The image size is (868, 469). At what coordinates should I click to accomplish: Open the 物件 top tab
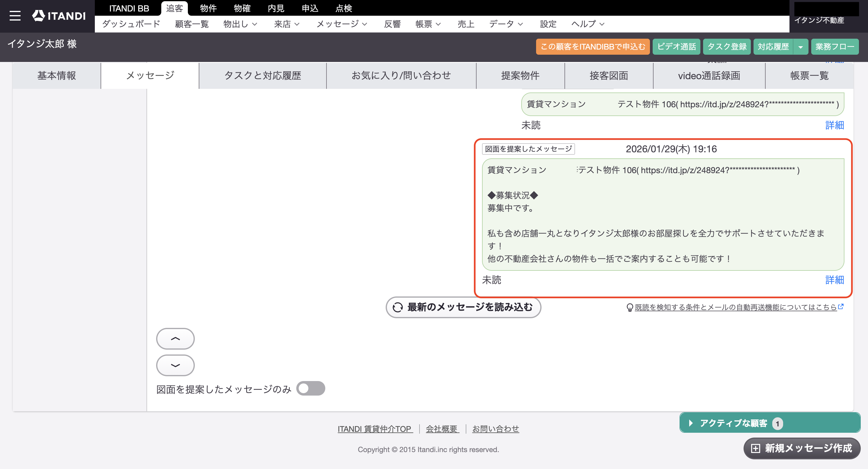point(208,8)
